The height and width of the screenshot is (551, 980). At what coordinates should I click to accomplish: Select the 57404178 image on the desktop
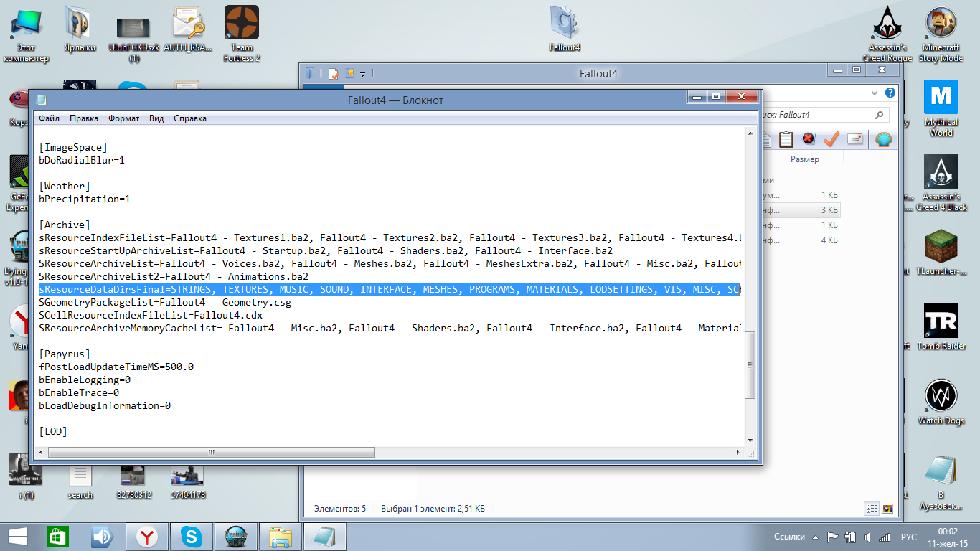[x=188, y=482]
